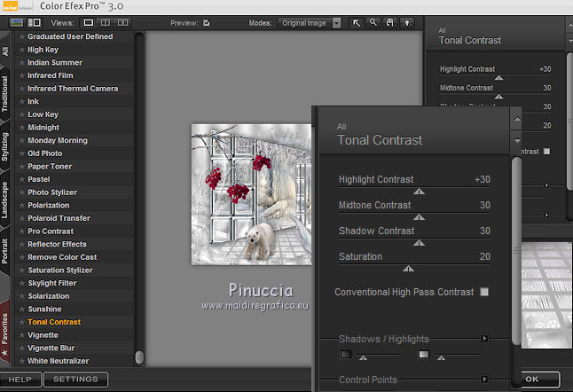Viewport: 573px width, 392px height.
Task: Toggle the Preview checkbox
Action: 207,22
